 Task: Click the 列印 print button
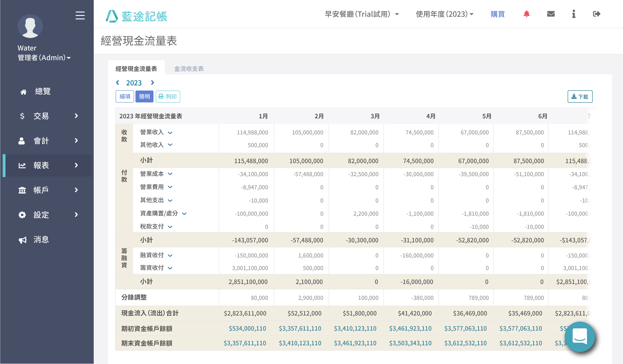pyautogui.click(x=168, y=96)
